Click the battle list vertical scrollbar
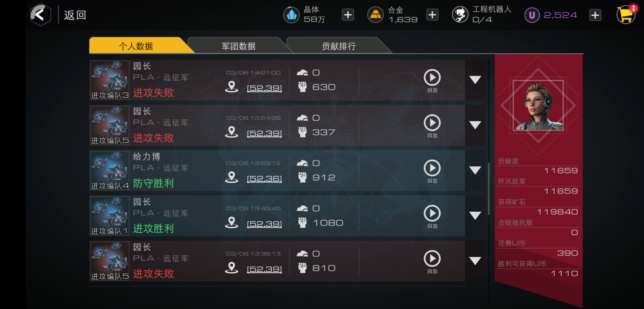 click(x=489, y=189)
